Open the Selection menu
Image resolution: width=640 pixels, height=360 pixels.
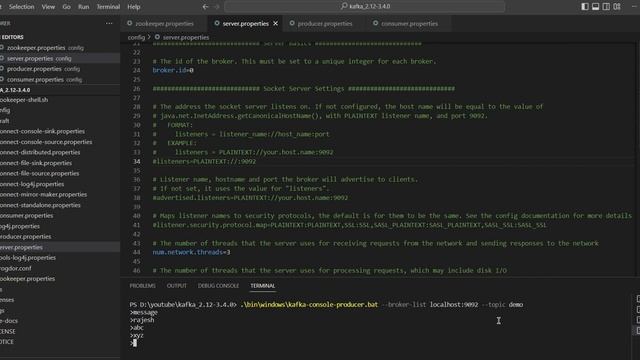coord(21,7)
